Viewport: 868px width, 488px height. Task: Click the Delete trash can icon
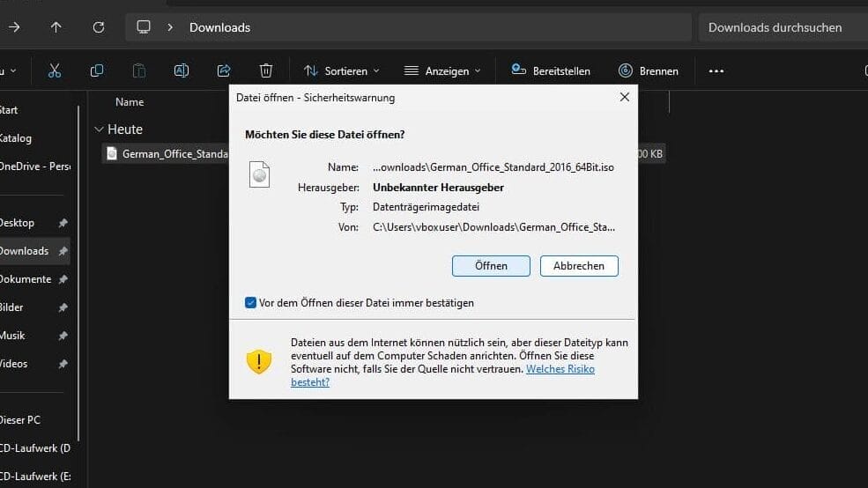(266, 70)
